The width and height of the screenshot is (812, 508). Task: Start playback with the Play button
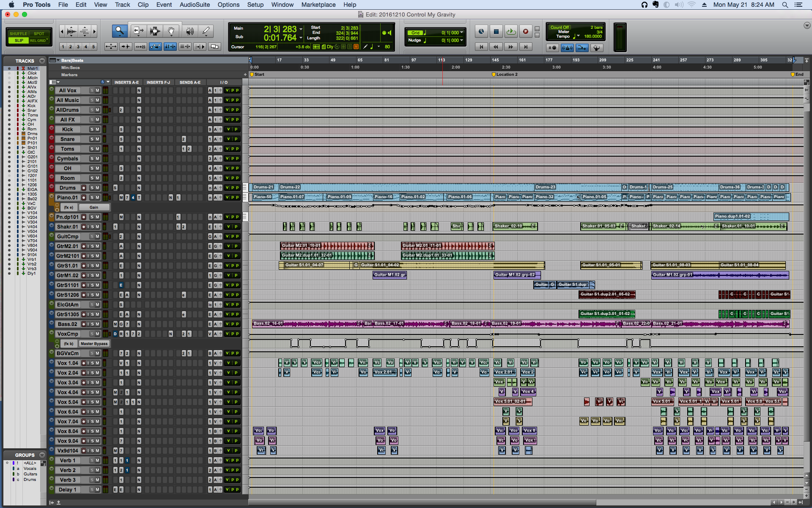tap(511, 31)
